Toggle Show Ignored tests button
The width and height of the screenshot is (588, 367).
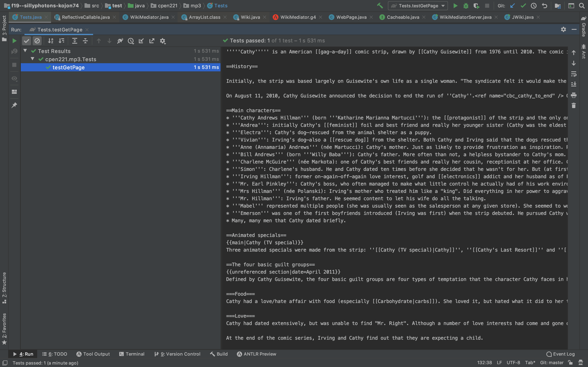(37, 41)
